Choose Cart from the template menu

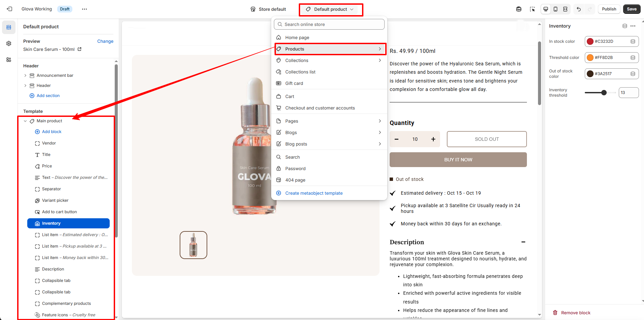pos(290,97)
